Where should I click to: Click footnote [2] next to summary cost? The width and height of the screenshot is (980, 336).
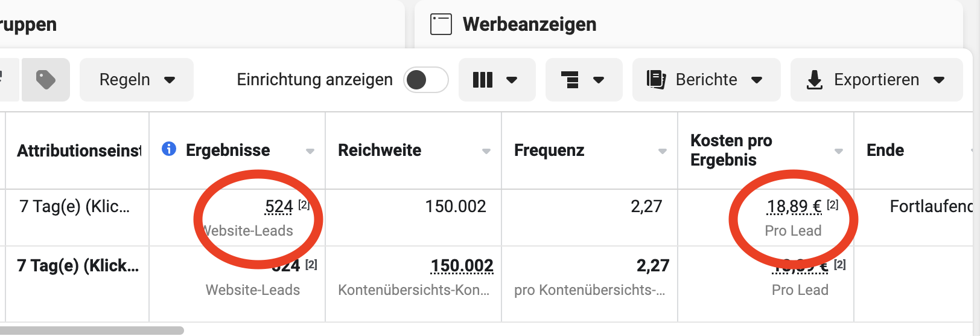(x=840, y=264)
